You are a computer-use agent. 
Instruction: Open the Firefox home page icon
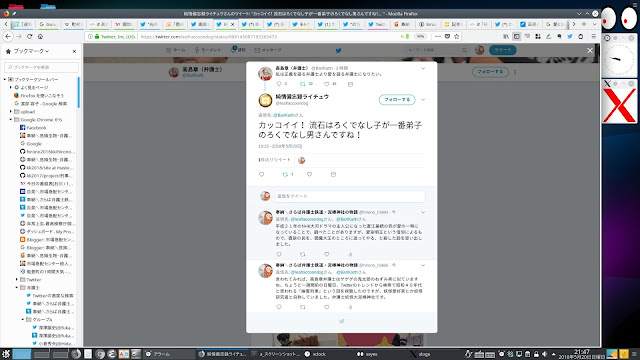pos(40,36)
